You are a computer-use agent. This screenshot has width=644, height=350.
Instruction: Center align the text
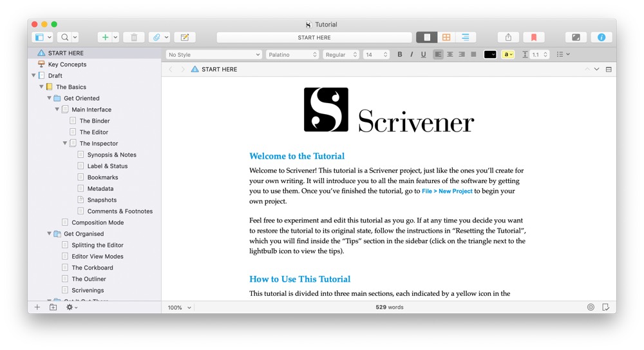(x=450, y=54)
